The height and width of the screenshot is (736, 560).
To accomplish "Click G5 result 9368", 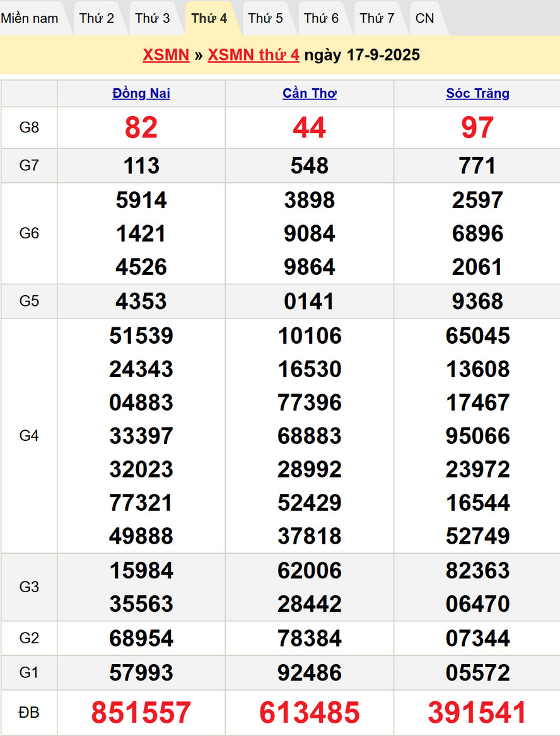I will (478, 301).
